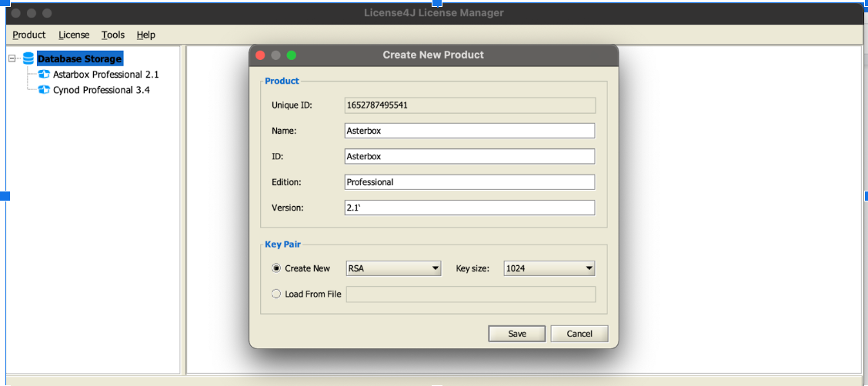Close the Create New Product dialog
868x386 pixels.
pos(260,55)
